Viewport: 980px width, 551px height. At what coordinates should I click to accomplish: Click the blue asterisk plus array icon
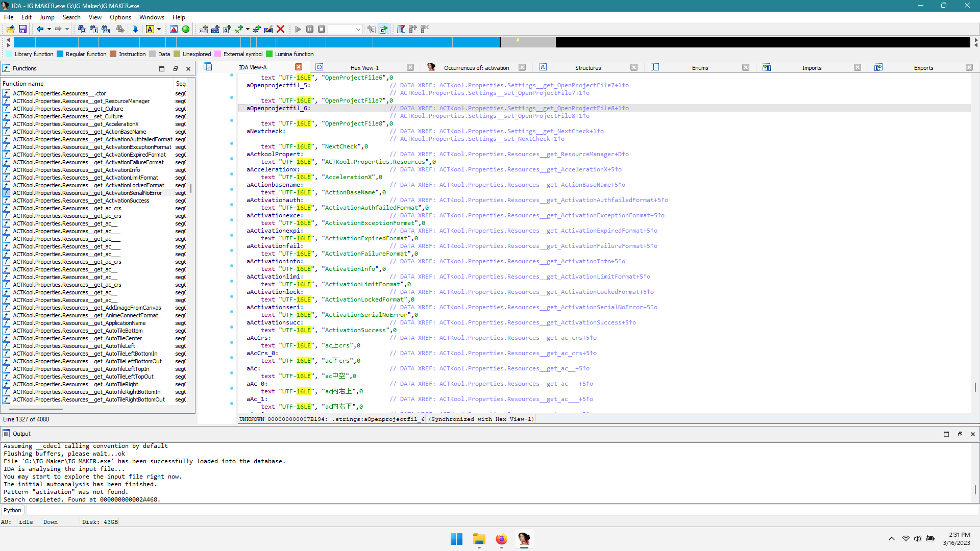tap(257, 29)
